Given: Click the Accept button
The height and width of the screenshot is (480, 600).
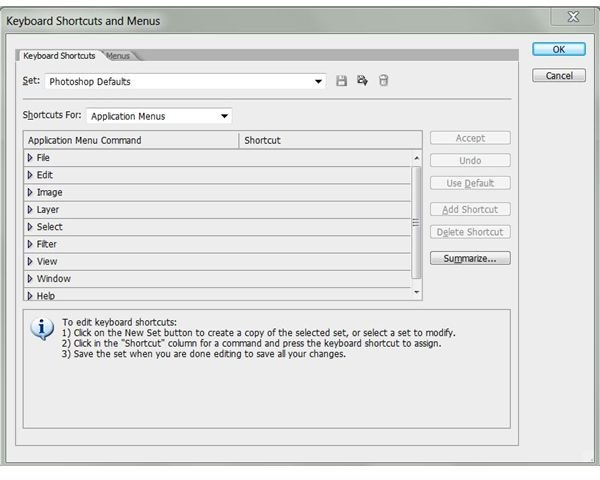Looking at the screenshot, I should (x=470, y=138).
